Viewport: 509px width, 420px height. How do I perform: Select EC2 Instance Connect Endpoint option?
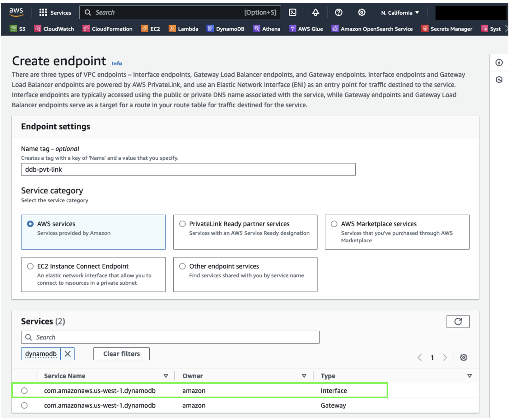[93, 274]
